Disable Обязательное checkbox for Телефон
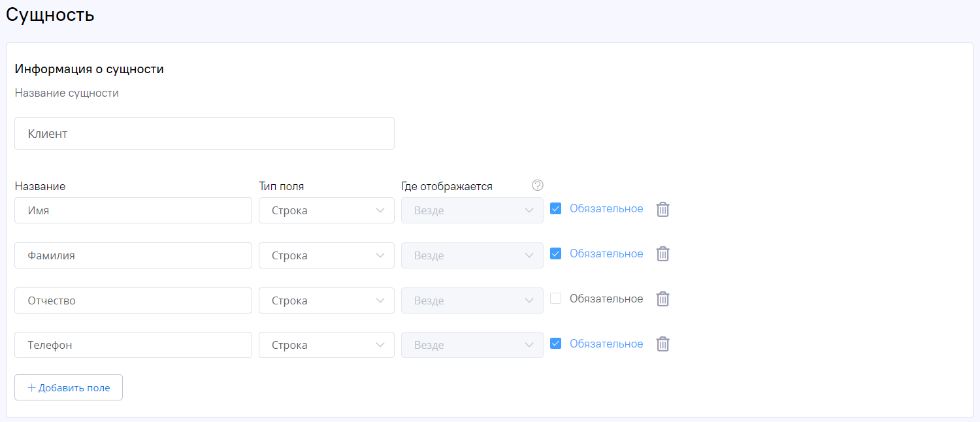The image size is (980, 422). 556,344
